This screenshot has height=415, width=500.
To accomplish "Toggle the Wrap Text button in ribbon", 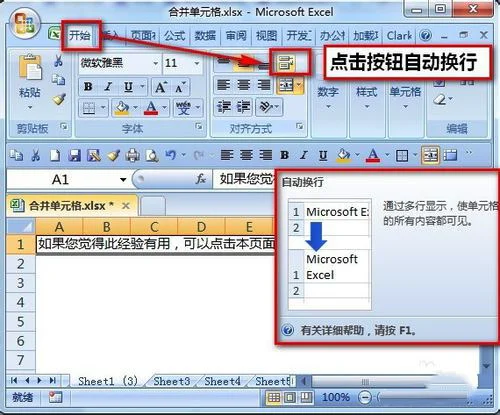I will [286, 63].
